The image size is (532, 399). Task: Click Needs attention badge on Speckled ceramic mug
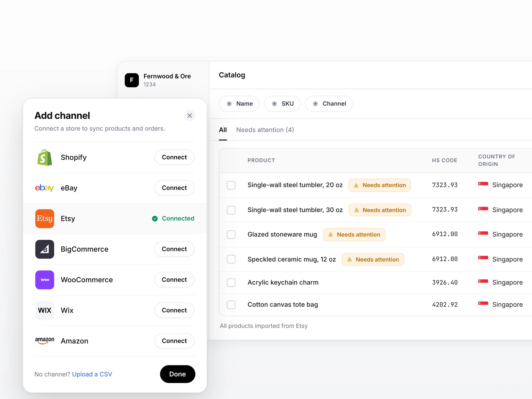coord(373,259)
